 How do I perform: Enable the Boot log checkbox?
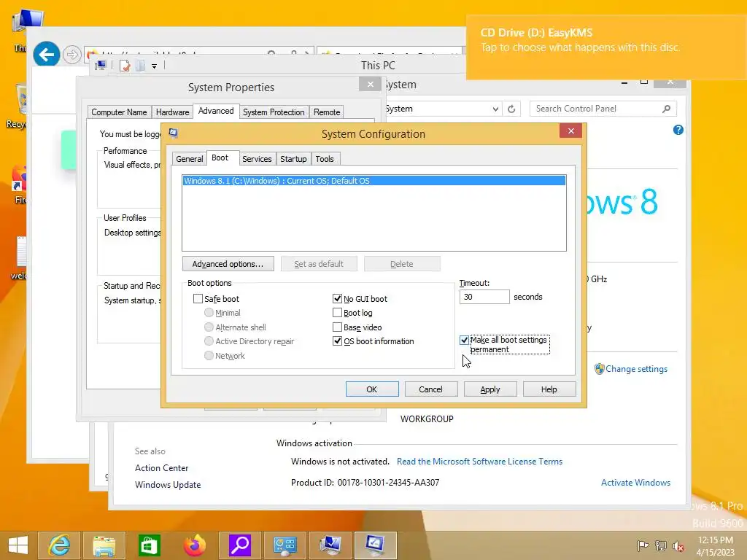pyautogui.click(x=337, y=313)
